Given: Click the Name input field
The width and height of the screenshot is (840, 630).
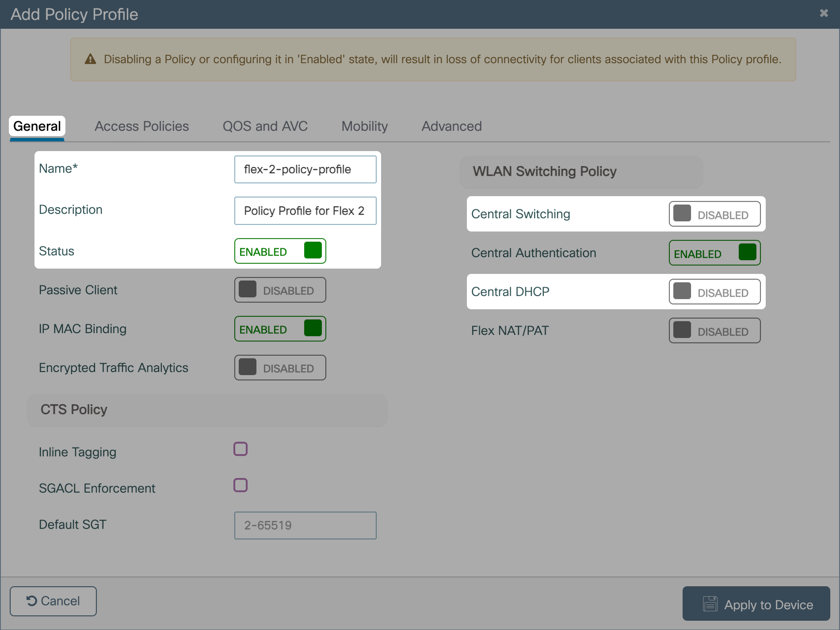Looking at the screenshot, I should [305, 169].
